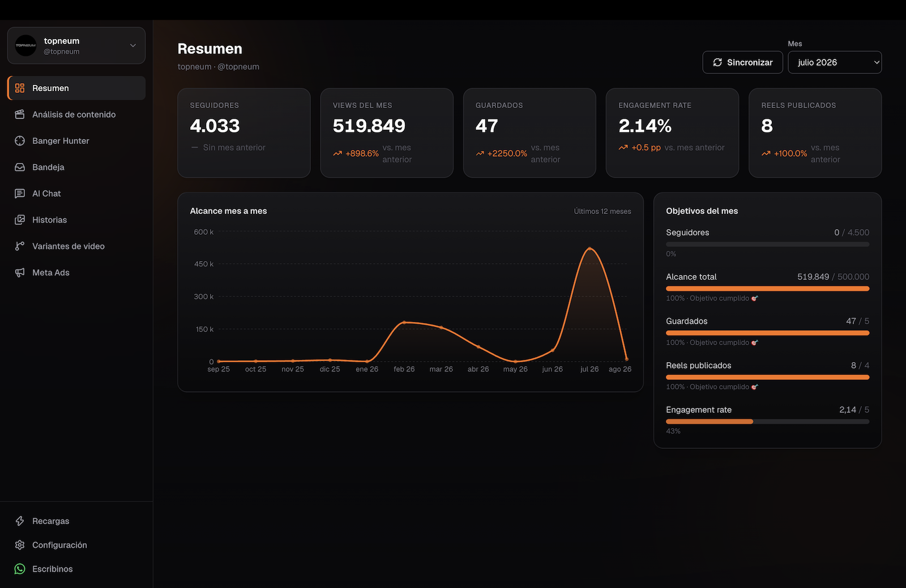Viewport: 906px width, 588px height.
Task: Open the Meta Ads menu entry
Action: click(76, 273)
